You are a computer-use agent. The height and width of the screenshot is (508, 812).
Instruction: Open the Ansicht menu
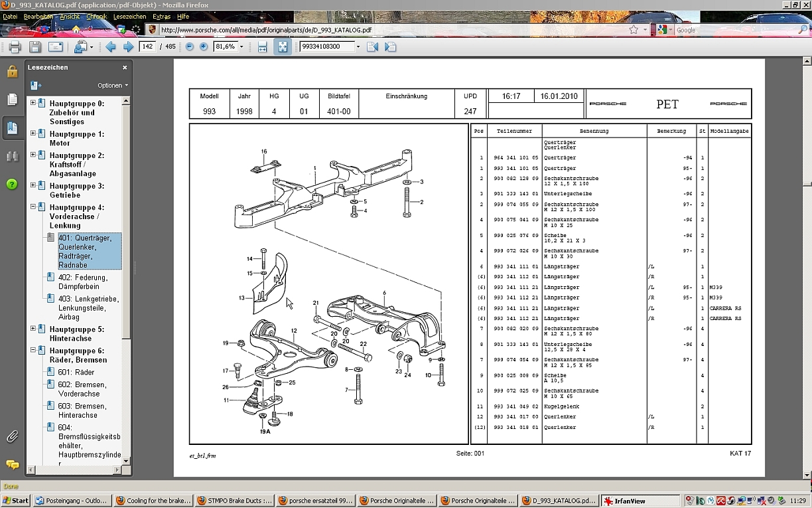point(70,16)
